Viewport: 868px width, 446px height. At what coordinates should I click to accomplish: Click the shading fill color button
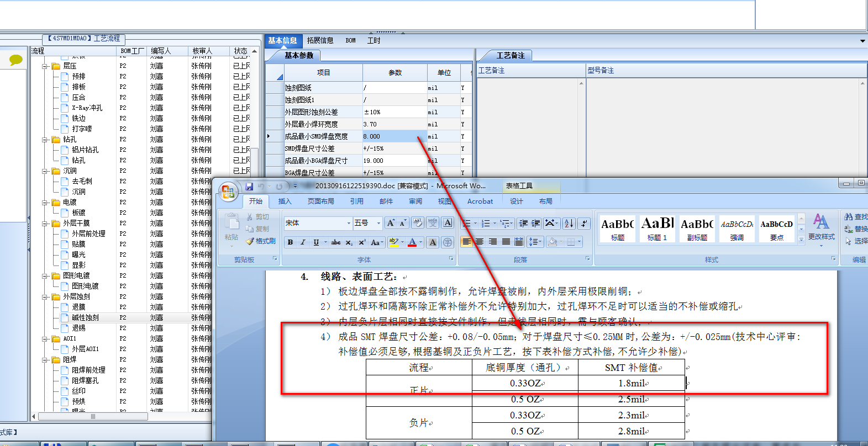[552, 242]
